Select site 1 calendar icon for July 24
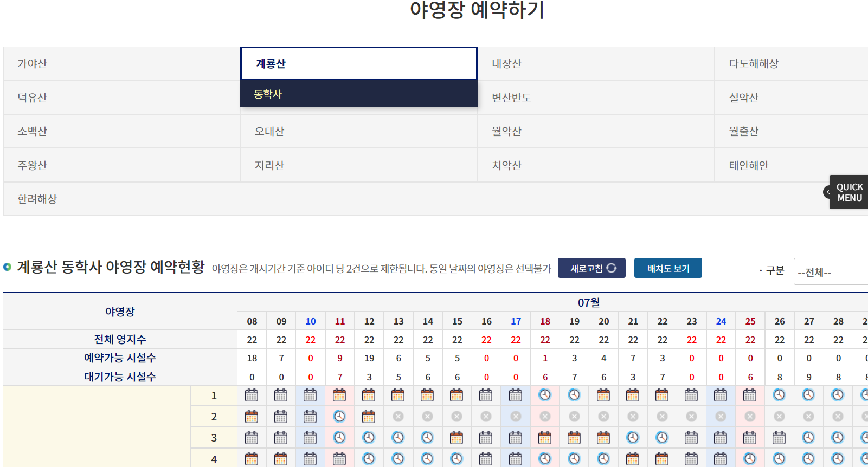 click(x=721, y=395)
